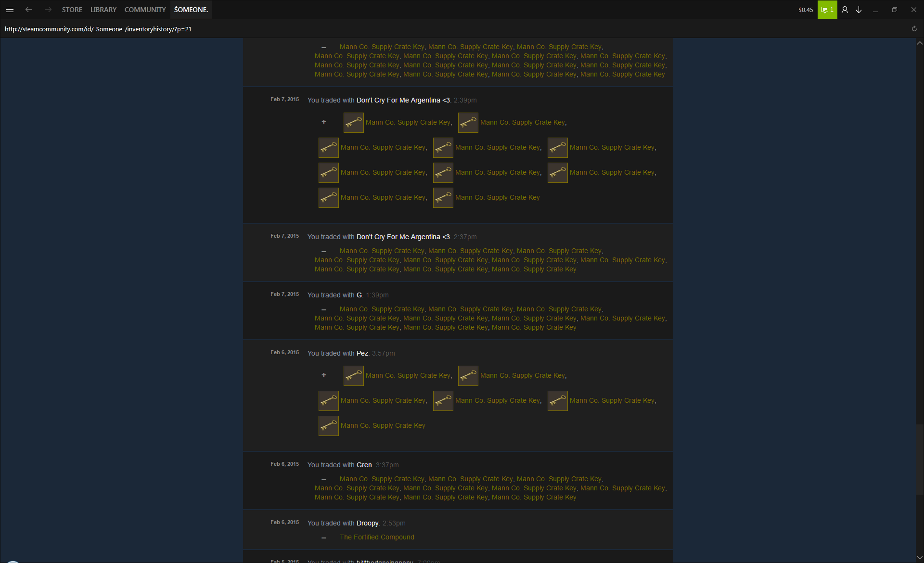Viewport: 924px width, 563px height.
Task: Open the green chat notification icon
Action: point(827,10)
